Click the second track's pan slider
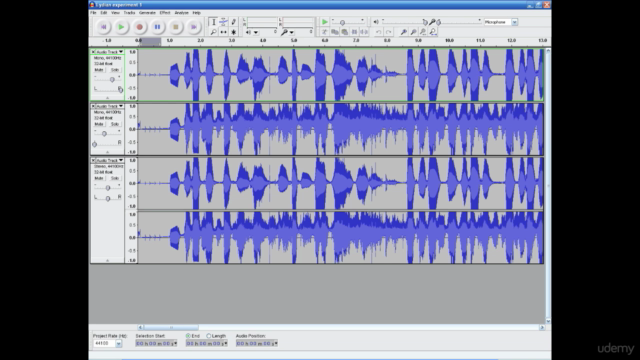 tap(95, 144)
